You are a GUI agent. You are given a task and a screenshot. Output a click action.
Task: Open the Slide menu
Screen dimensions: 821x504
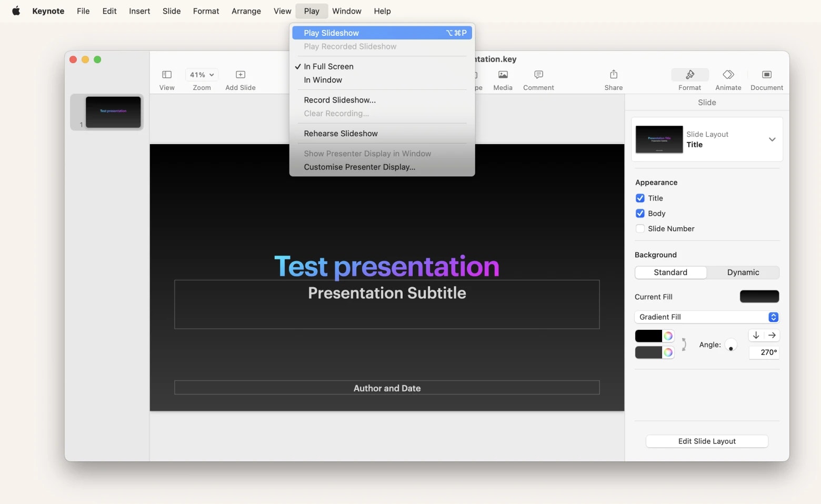point(172,11)
